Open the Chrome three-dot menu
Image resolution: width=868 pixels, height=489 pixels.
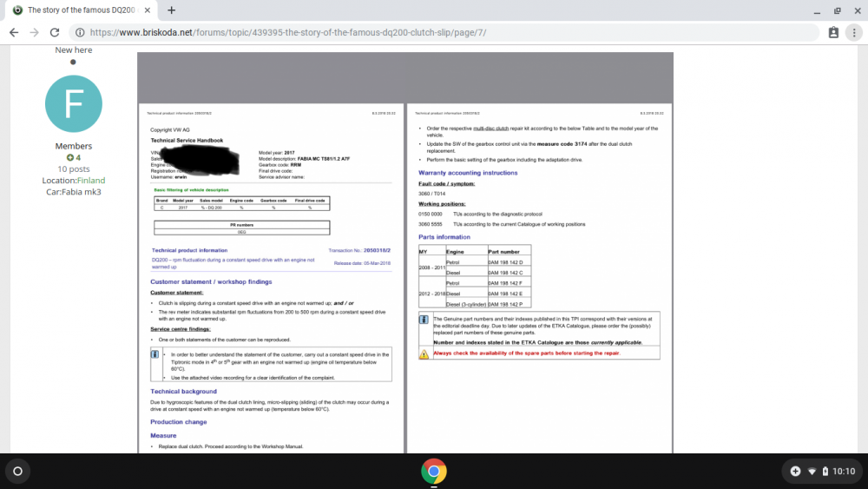[x=854, y=33]
